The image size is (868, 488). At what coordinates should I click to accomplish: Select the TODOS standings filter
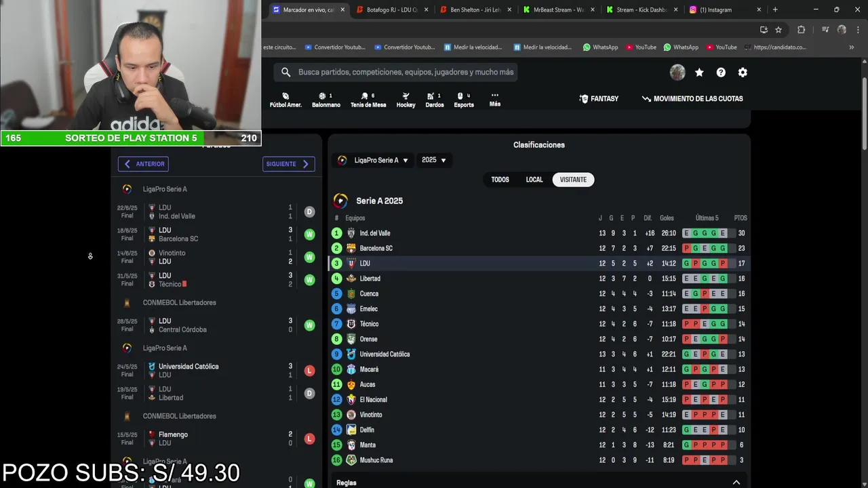(x=500, y=180)
